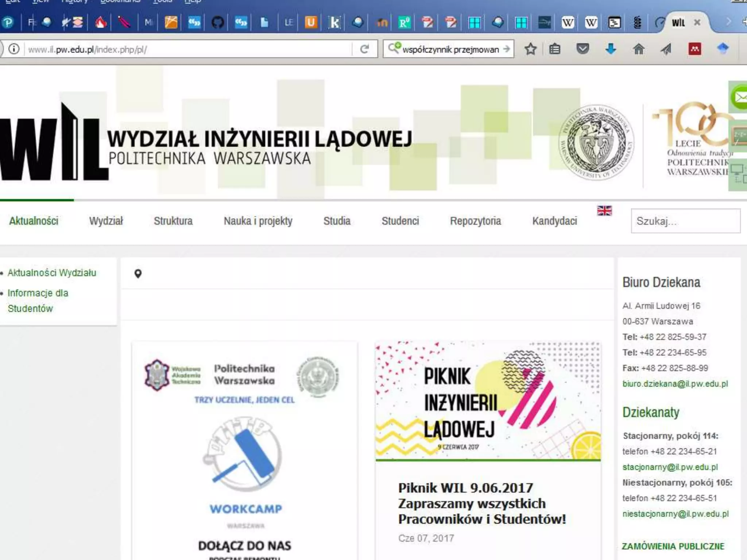Open the Piknik Inżynierii Lądowej banner
Viewport: 747px width, 560px height.
pos(488,401)
